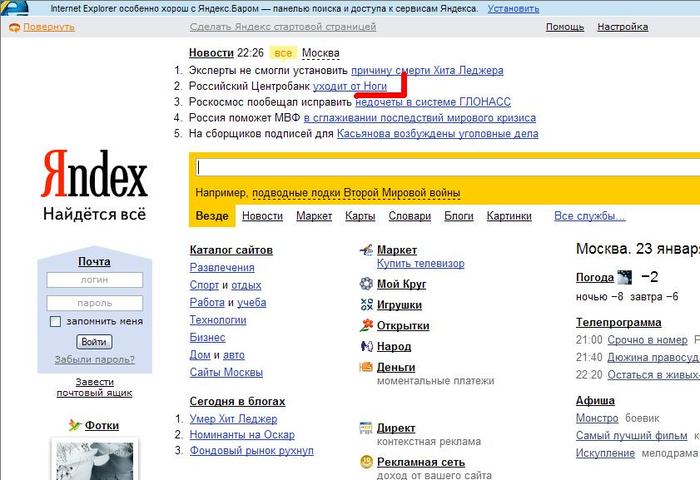Click the Установить link in top banner
The image size is (700, 480).
[x=513, y=8]
